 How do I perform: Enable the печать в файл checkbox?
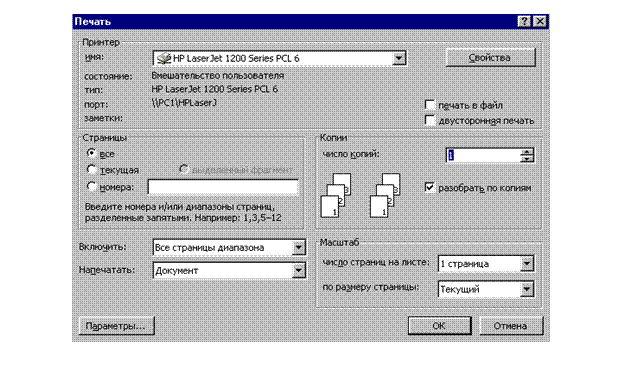(x=430, y=105)
